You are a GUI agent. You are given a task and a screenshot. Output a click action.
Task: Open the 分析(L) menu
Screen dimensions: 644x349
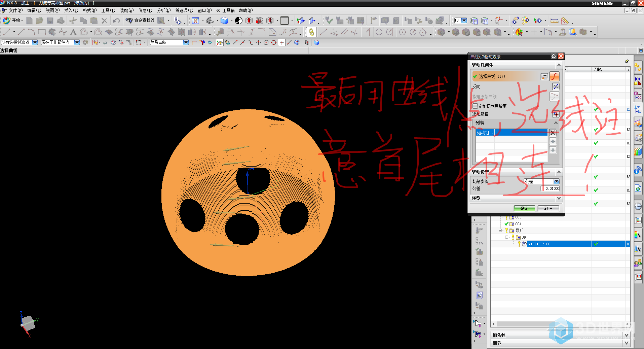(164, 10)
